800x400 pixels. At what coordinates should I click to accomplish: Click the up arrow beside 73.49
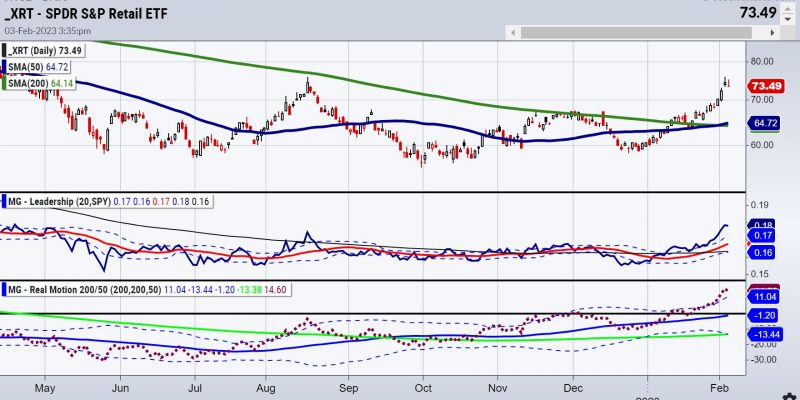(788, 9)
